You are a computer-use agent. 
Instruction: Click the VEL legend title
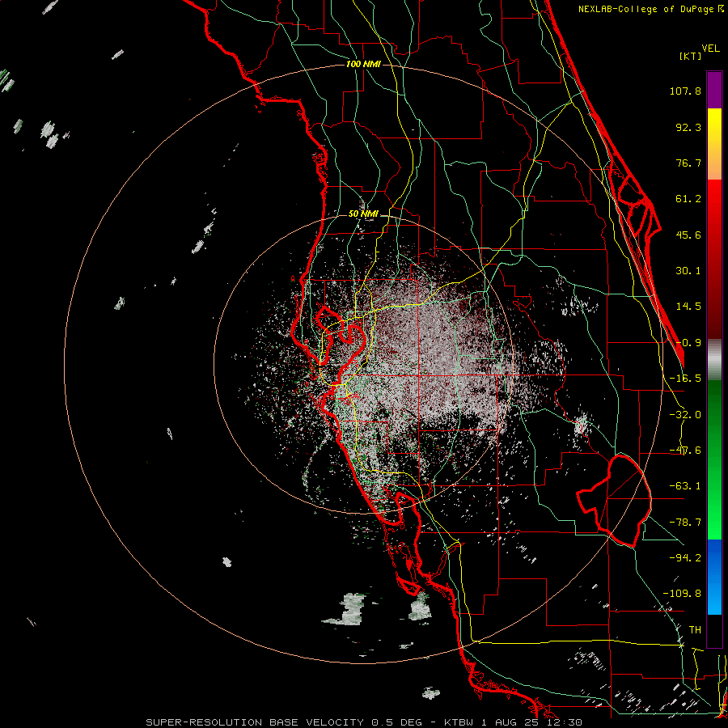(x=710, y=49)
